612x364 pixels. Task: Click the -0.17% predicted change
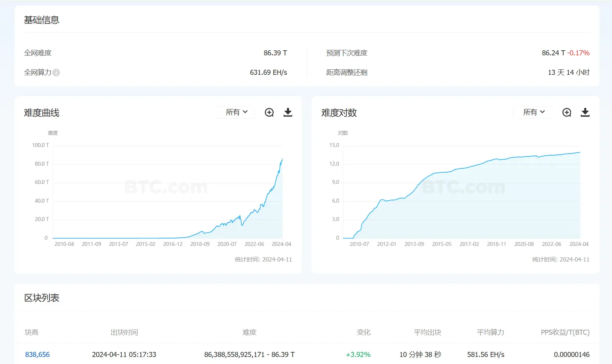(578, 53)
